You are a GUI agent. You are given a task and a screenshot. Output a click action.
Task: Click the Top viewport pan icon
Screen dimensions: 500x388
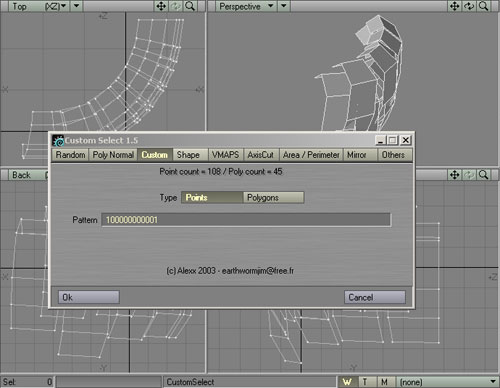(161, 6)
